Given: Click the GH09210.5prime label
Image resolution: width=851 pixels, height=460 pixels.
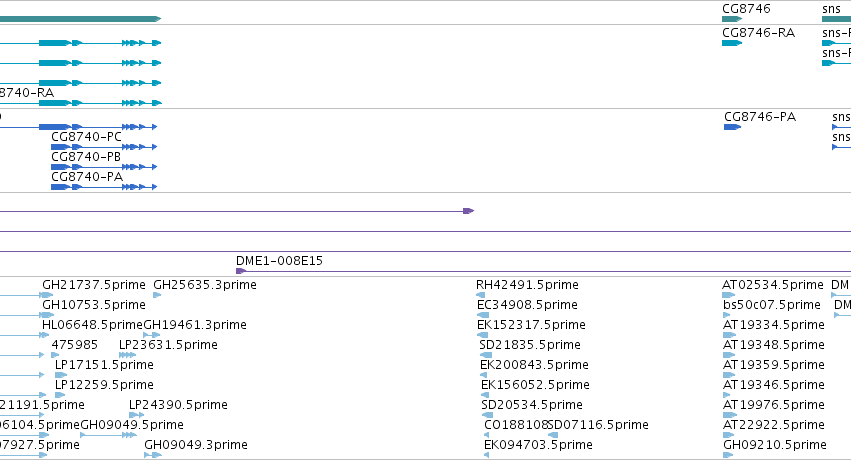Looking at the screenshot, I should pyautogui.click(x=774, y=445).
